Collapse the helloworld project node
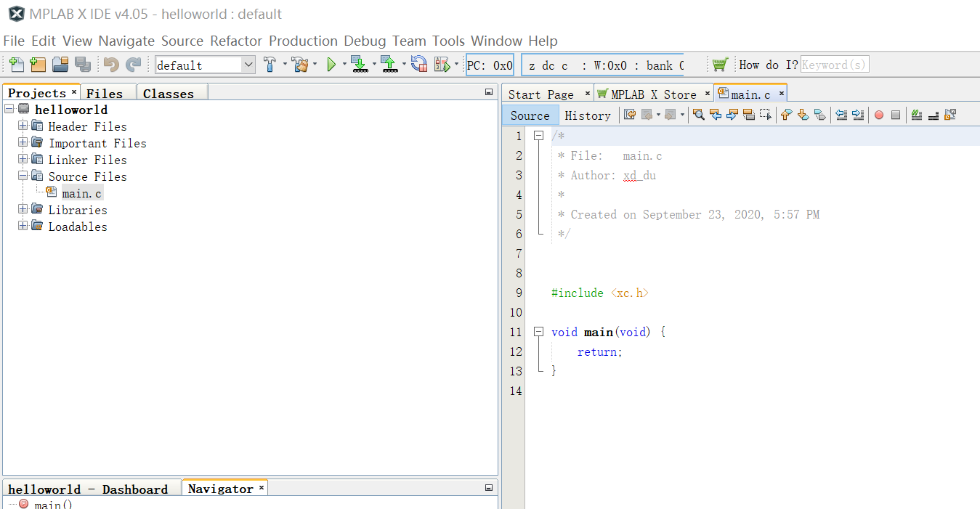This screenshot has width=980, height=509. point(9,109)
